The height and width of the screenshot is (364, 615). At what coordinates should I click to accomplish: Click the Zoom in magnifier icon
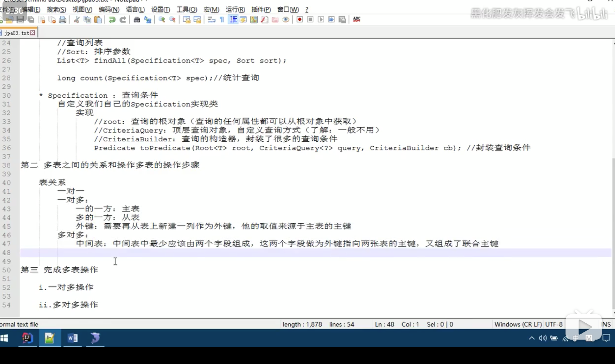pos(162,20)
